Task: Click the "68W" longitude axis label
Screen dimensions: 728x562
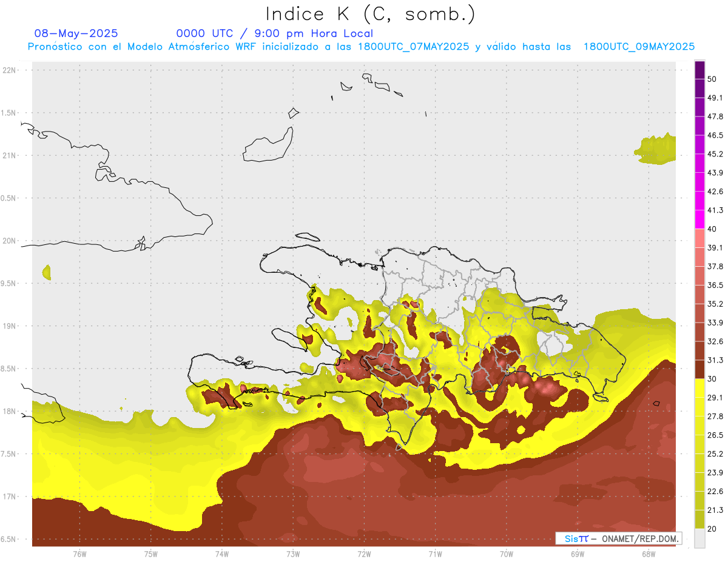Action: click(649, 554)
